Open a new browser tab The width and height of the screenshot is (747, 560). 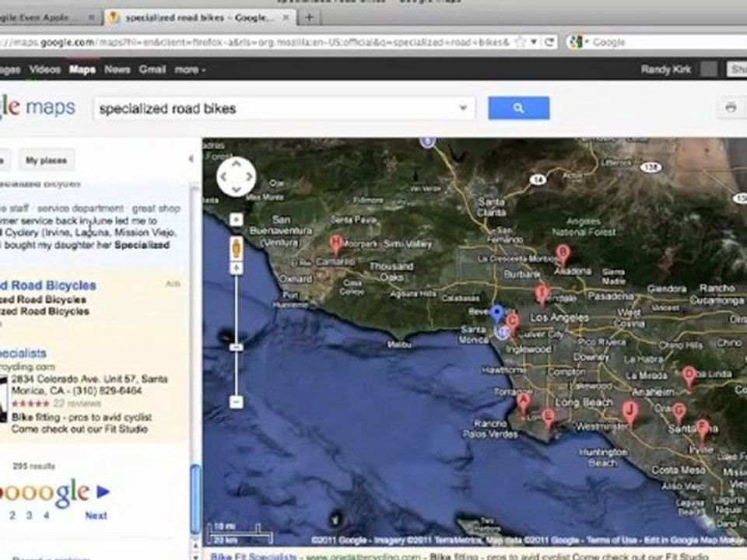(310, 18)
